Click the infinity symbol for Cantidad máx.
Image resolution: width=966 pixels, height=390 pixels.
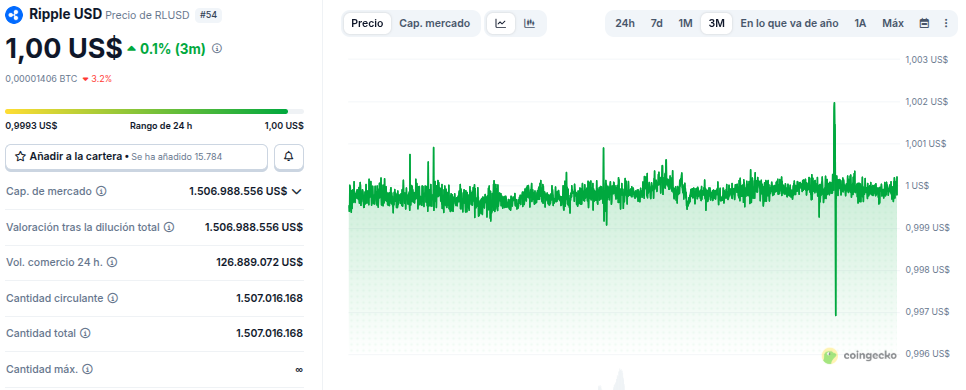299,370
